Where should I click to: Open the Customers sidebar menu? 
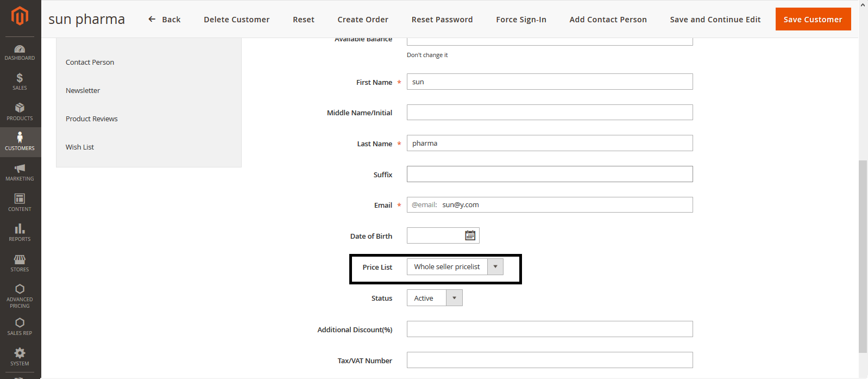tap(20, 142)
